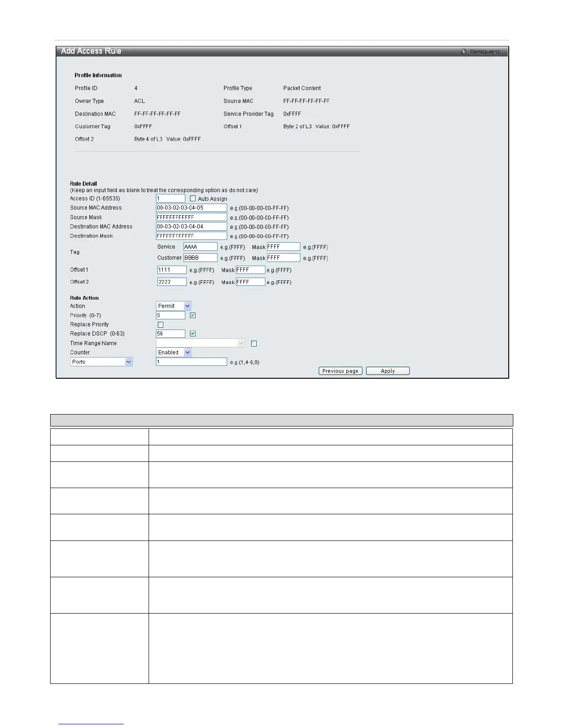Screen dimensions: 563x728
Task: Tick the Replace Priority checkbox
Action: coord(161,324)
